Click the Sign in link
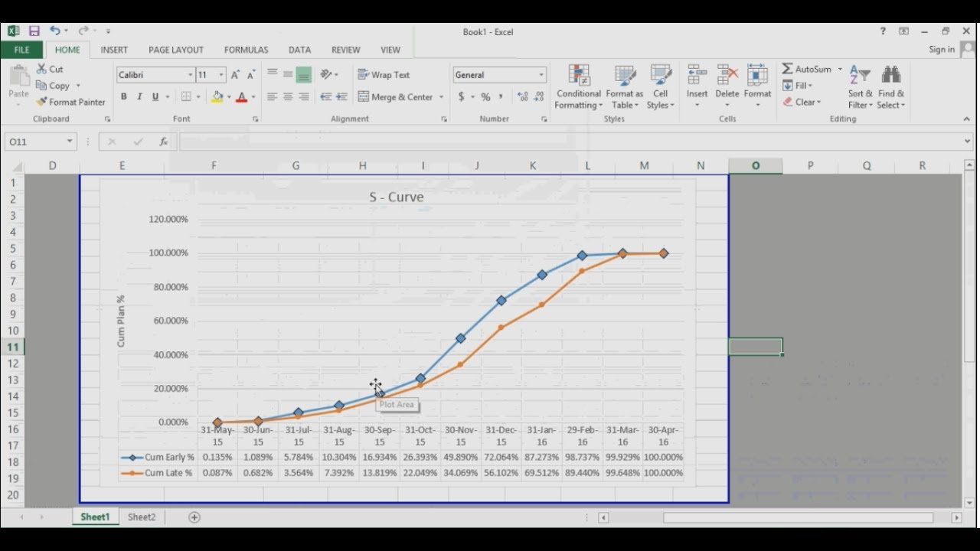Viewport: 980px width, 551px height. pyautogui.click(x=942, y=50)
